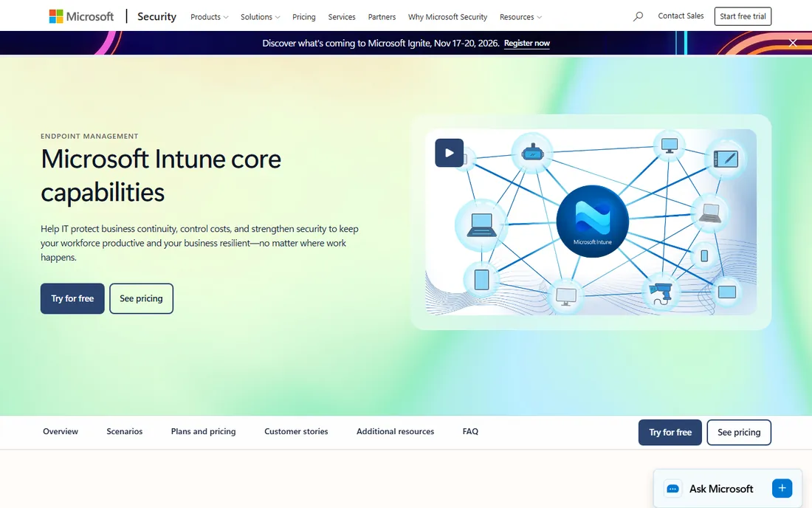Screen dimensions: 812x508
Task: Click the ENDPOINT MANAGEMENT label
Action: click(89, 136)
